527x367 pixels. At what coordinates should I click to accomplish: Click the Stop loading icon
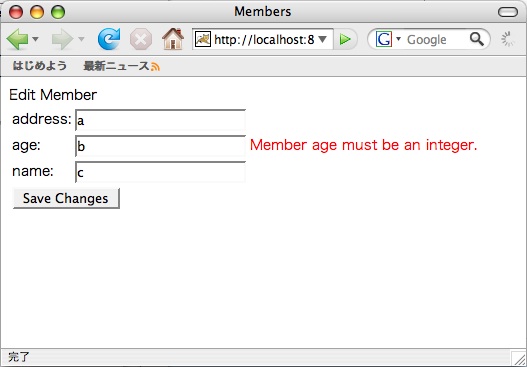tap(141, 39)
